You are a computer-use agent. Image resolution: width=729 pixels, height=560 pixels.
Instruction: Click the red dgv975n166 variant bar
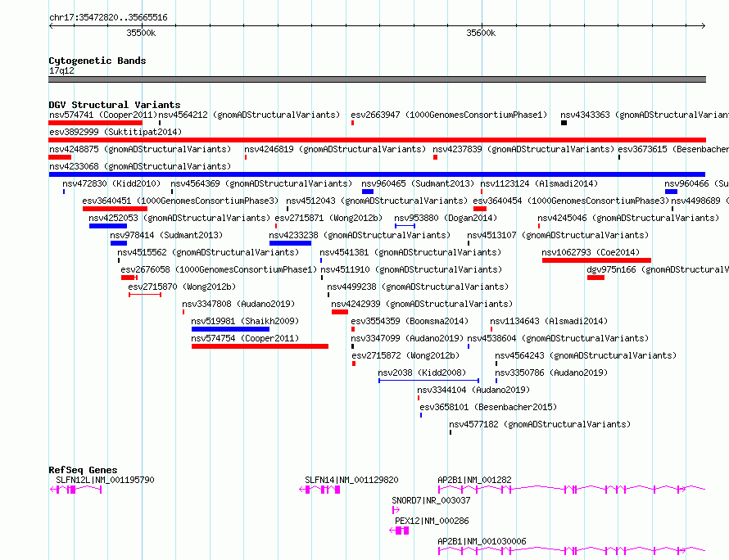(x=595, y=278)
